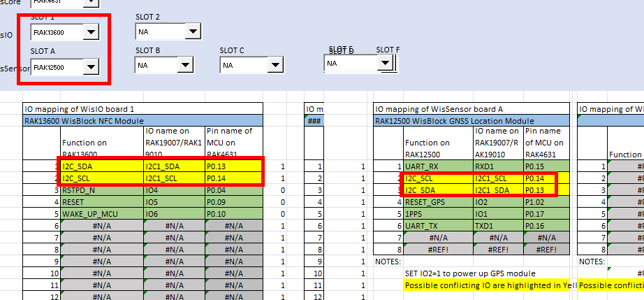The image size is (644, 300).
Task: Open the SLOT 1 dropdown showing RAK13600
Action: [x=91, y=32]
